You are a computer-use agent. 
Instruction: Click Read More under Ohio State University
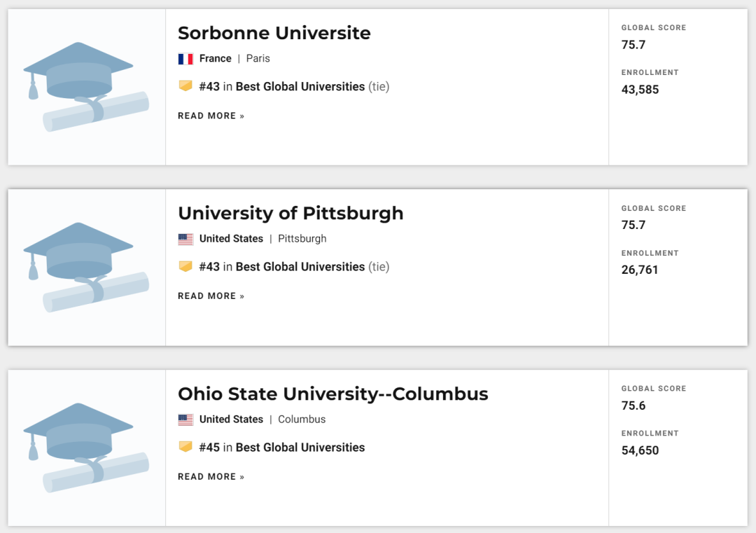[211, 477]
